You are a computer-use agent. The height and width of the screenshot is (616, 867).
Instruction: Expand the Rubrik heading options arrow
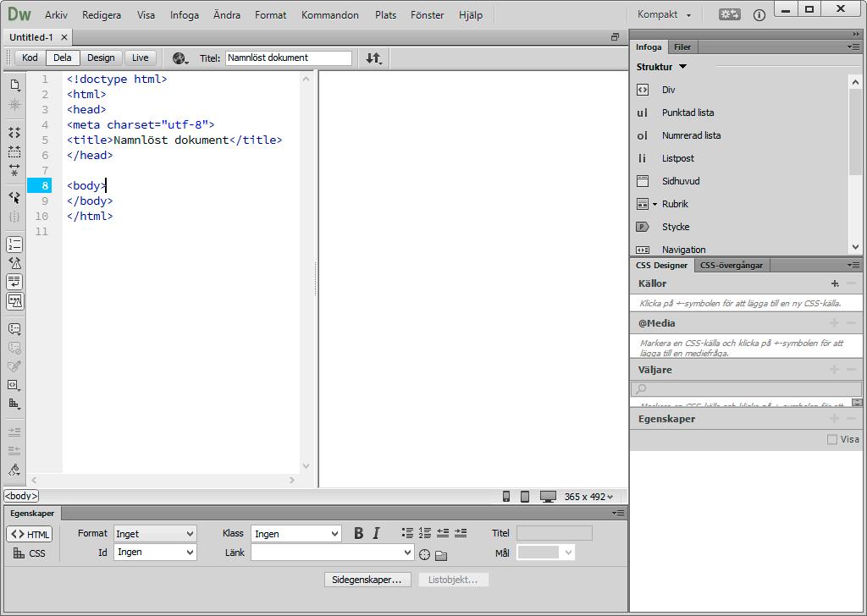(654, 205)
